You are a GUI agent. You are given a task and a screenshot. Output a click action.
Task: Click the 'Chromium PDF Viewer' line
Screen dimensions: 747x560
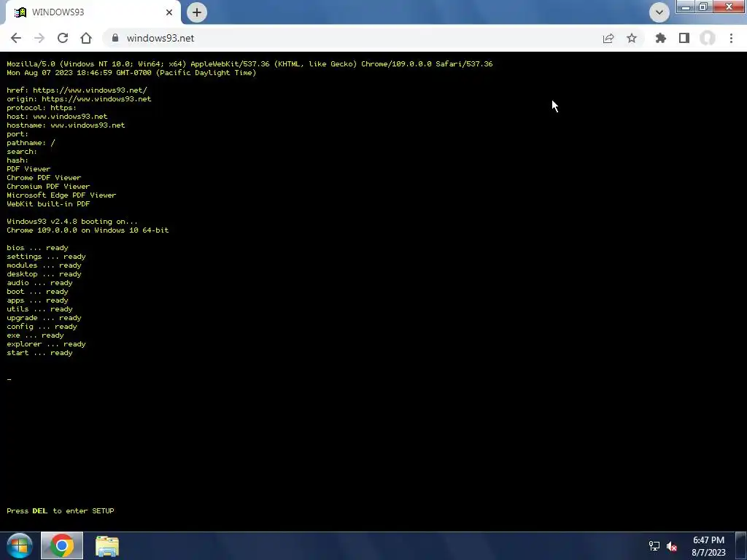pos(48,186)
